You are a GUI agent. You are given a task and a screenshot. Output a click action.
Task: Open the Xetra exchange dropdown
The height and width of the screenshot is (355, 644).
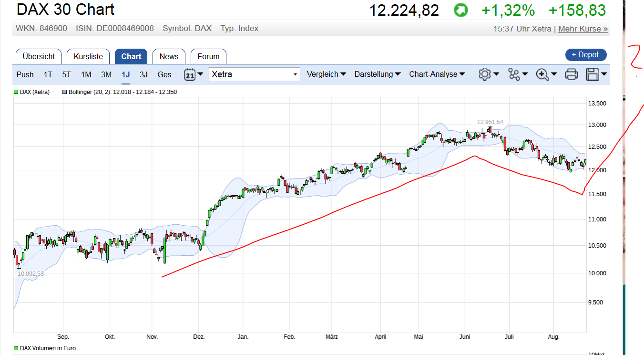pos(254,74)
